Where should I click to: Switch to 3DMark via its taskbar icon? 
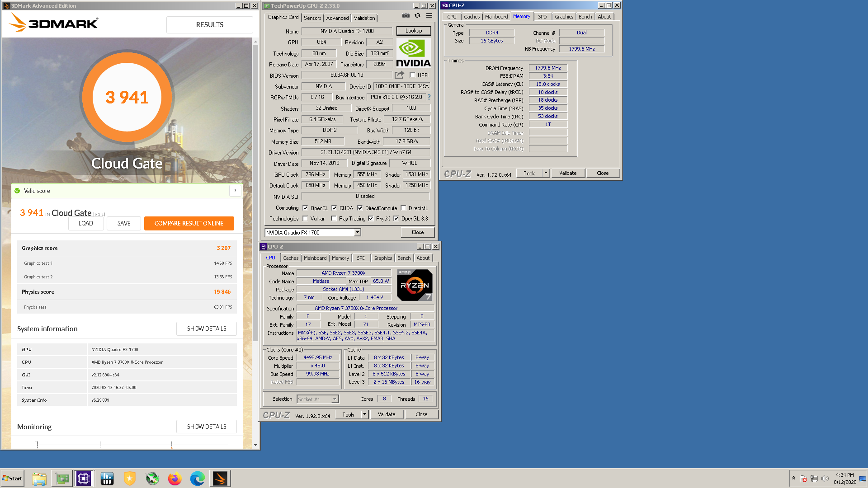[220, 479]
